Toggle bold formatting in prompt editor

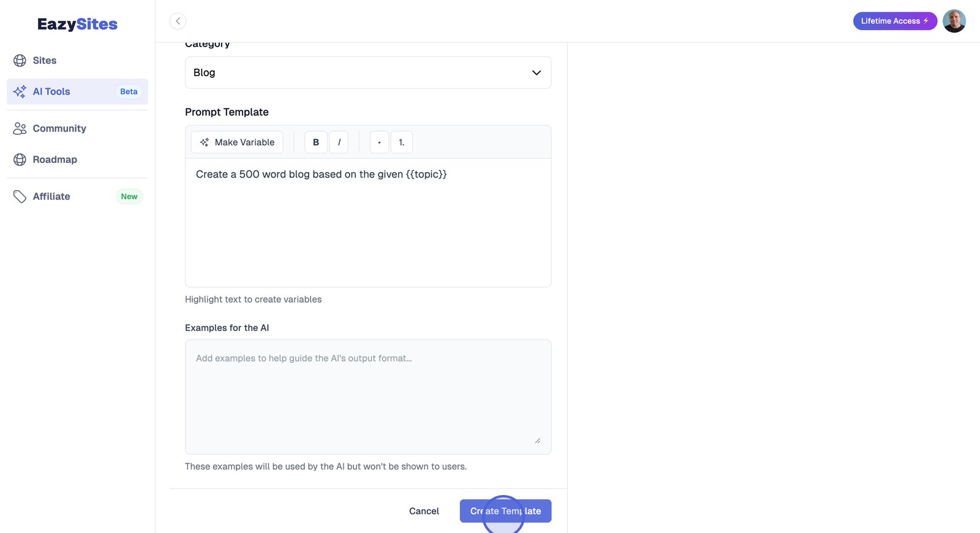[x=316, y=142]
